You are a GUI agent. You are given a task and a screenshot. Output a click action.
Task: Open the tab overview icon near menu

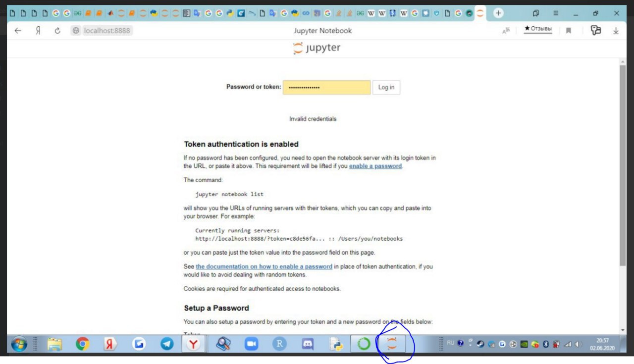click(x=536, y=13)
